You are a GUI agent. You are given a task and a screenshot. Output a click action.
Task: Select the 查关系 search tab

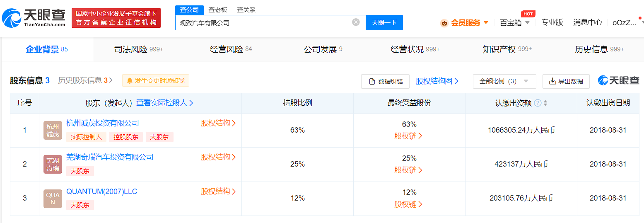[x=246, y=10]
